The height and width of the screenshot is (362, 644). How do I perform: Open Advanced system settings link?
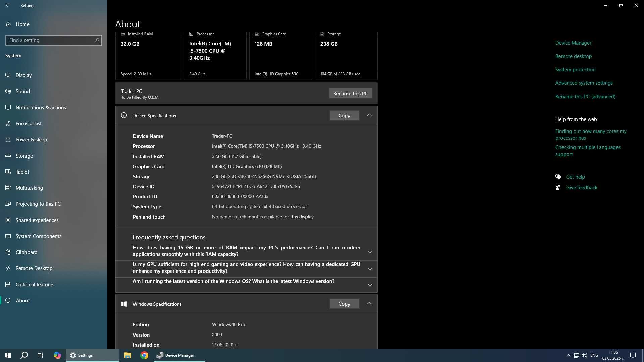tap(584, 83)
